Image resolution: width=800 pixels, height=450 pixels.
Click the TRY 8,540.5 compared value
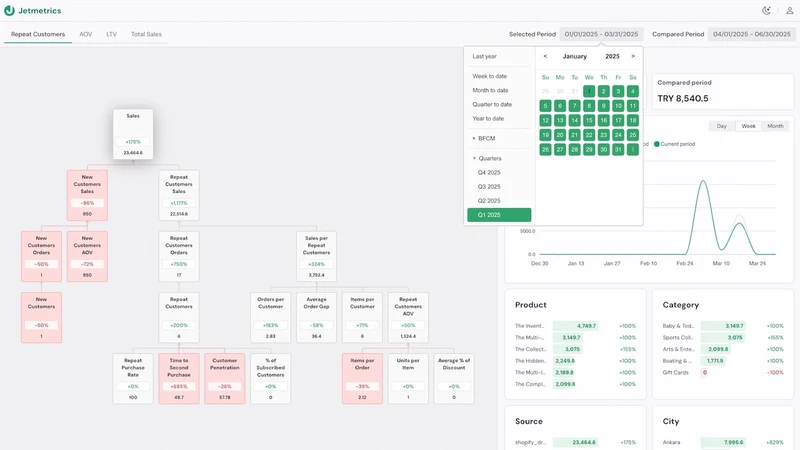683,98
